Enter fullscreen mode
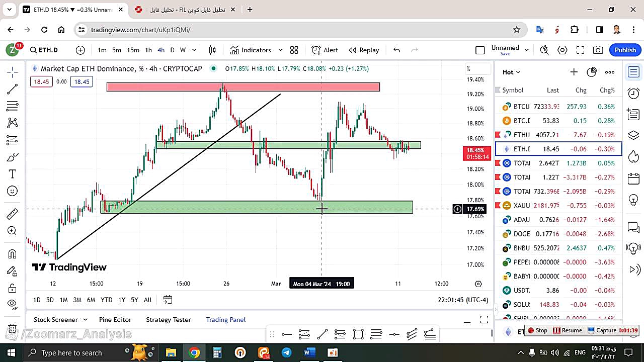644x362 pixels. tap(580, 50)
